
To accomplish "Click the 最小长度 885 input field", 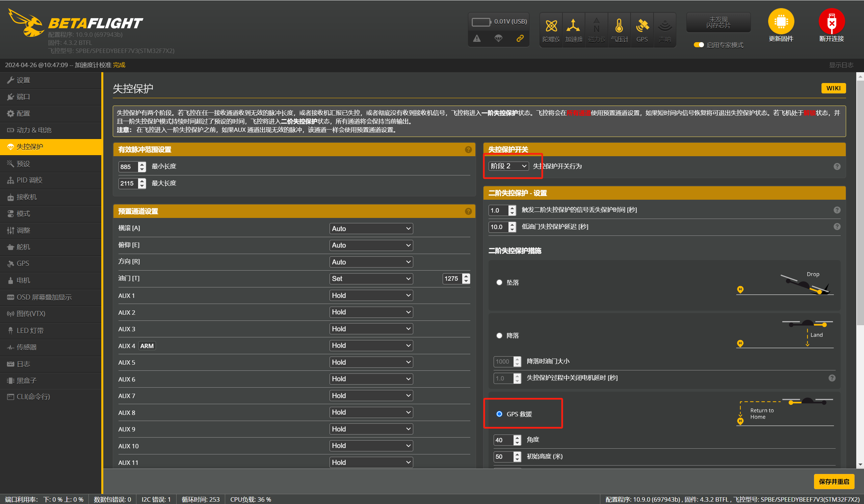I will point(132,167).
